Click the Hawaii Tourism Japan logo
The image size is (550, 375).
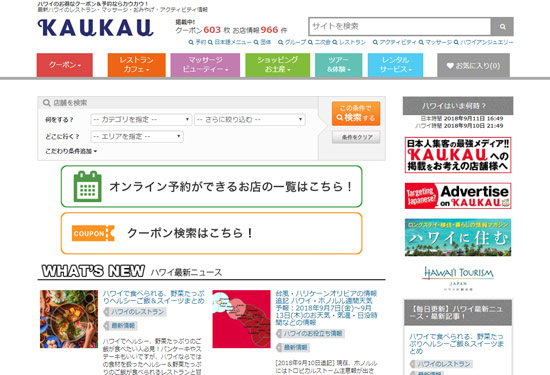click(x=458, y=278)
